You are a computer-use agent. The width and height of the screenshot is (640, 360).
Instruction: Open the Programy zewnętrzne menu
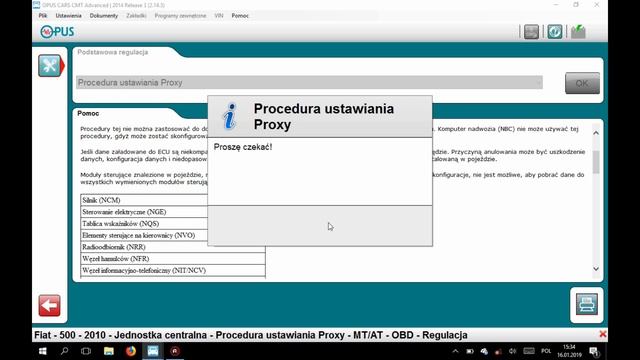click(x=180, y=16)
